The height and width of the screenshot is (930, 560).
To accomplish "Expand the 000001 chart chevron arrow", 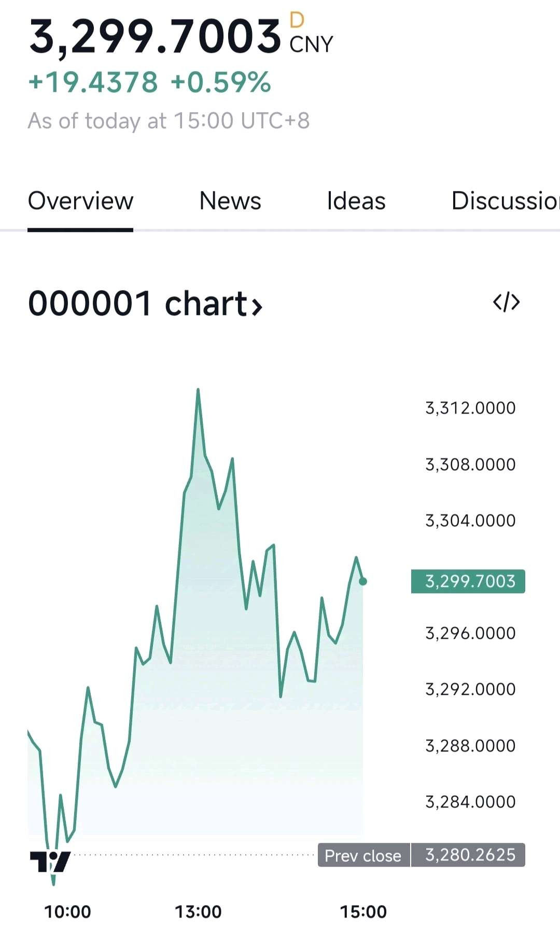I will click(x=257, y=306).
